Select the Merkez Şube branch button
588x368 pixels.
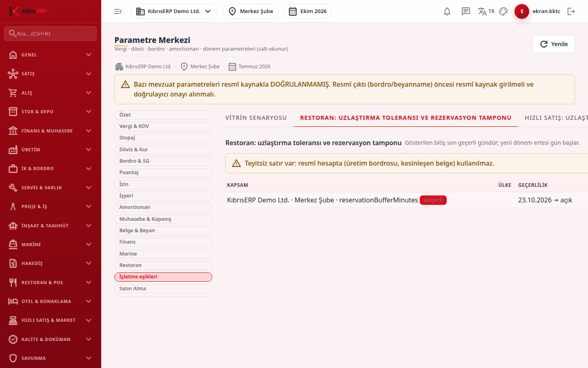pos(250,11)
